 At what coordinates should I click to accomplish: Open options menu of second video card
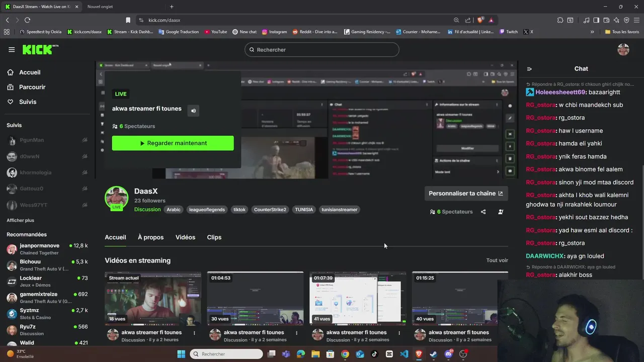pos(297,333)
